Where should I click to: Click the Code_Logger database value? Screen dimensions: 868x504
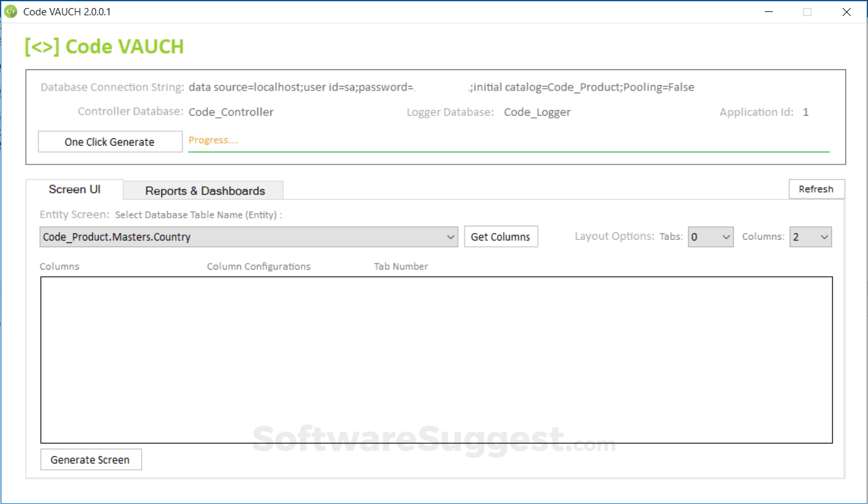537,112
